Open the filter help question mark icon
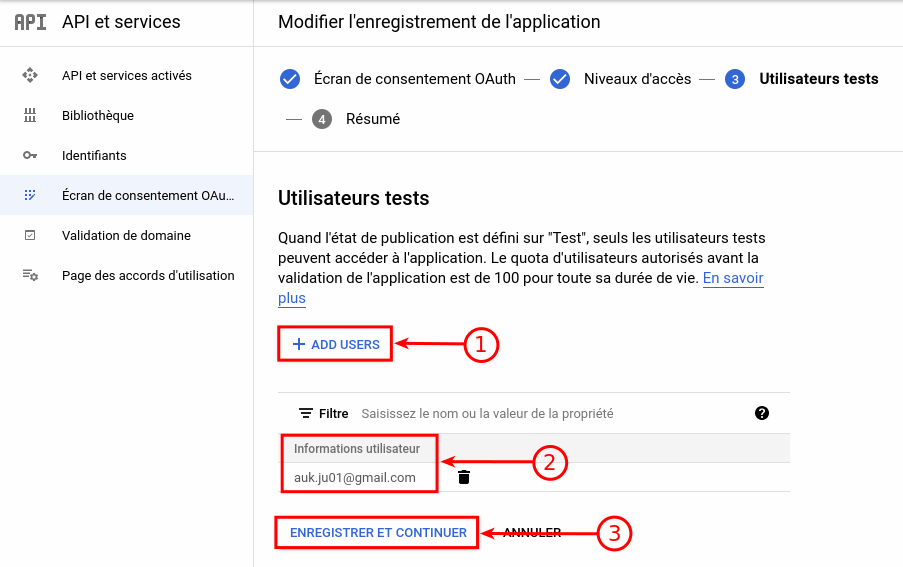The image size is (903, 567). 761,413
